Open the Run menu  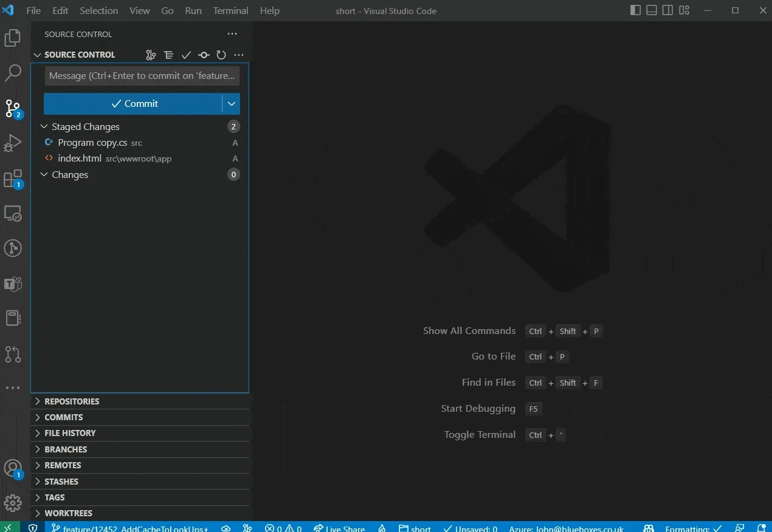tap(193, 11)
